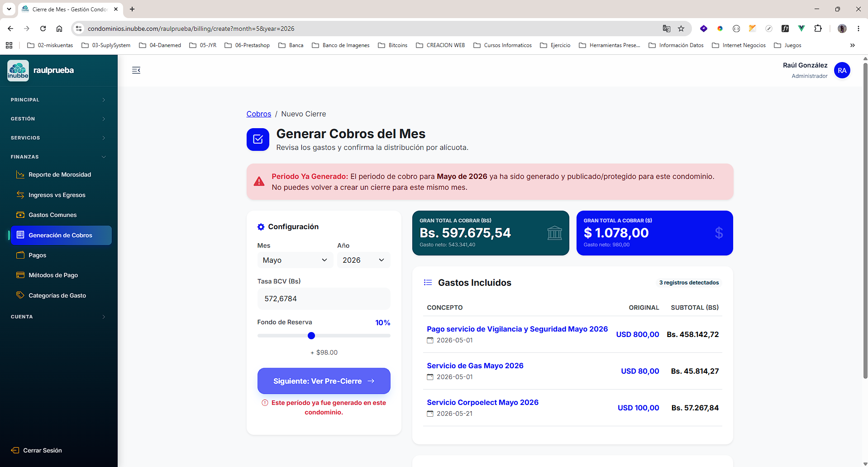The height and width of the screenshot is (467, 868).
Task: Click the Cobros breadcrumb link
Action: (x=259, y=114)
